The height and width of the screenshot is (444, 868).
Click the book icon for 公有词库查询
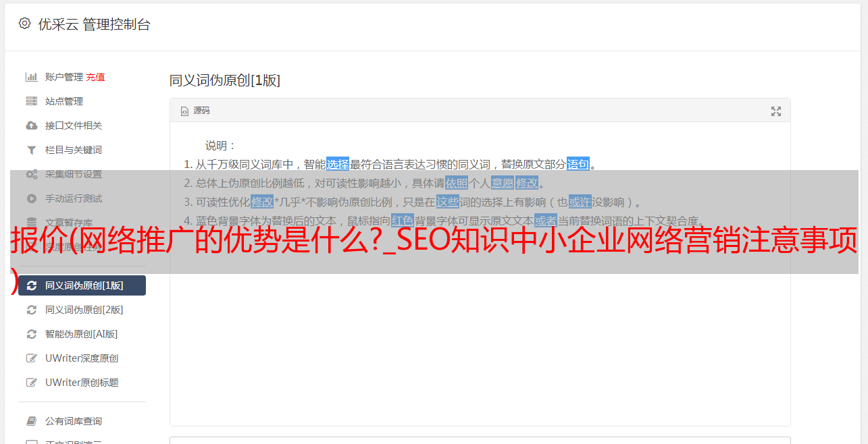(x=31, y=421)
